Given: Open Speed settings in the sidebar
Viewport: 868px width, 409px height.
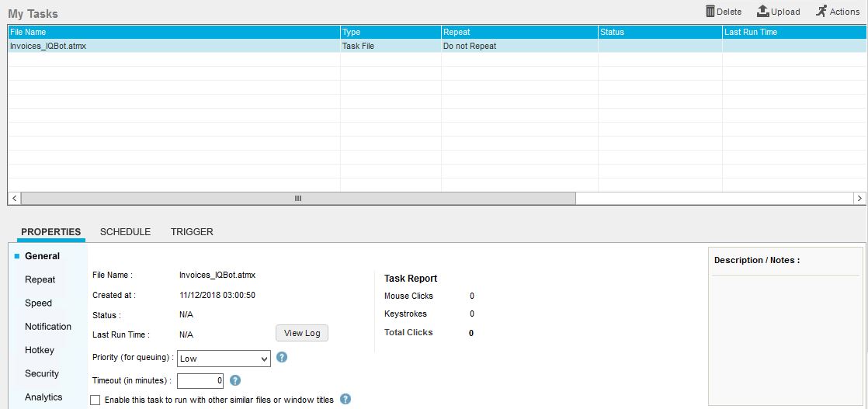Looking at the screenshot, I should point(39,303).
